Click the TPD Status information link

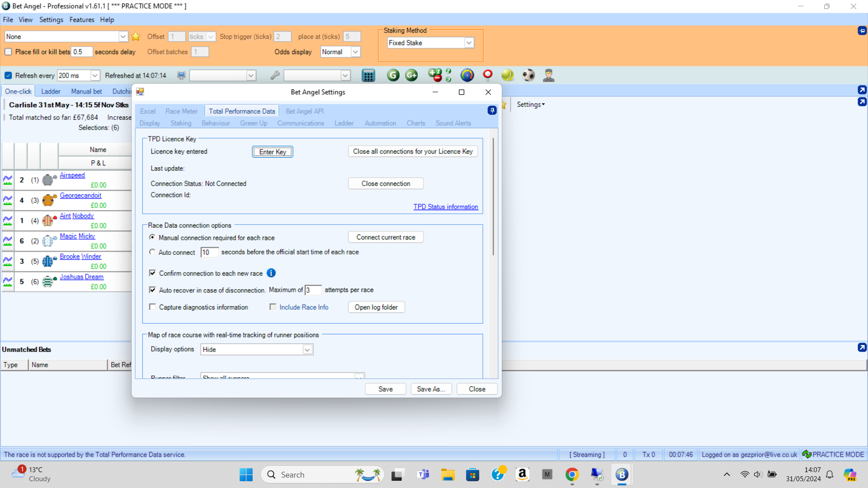445,207
